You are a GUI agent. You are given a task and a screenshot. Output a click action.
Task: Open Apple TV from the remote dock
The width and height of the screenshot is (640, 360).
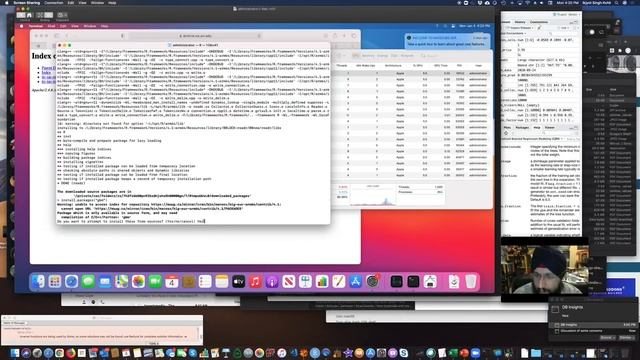point(238,282)
